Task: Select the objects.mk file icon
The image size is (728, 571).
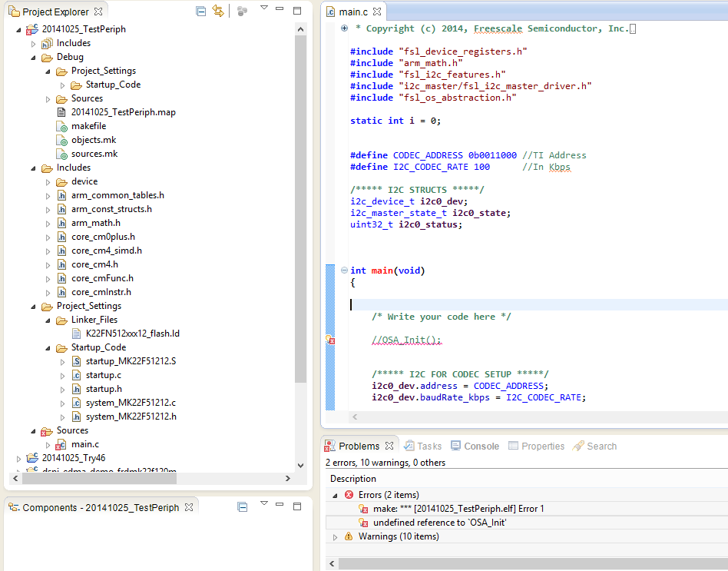Action: click(x=61, y=141)
